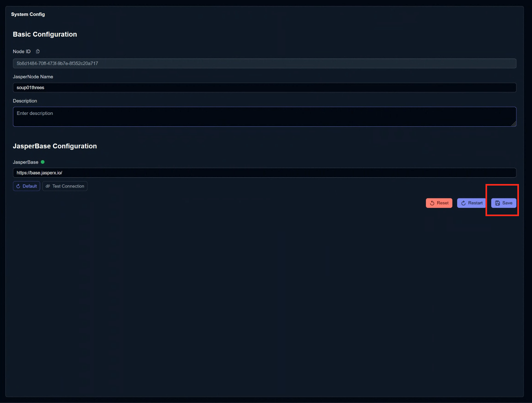Click the System Config panel title

click(x=28, y=14)
